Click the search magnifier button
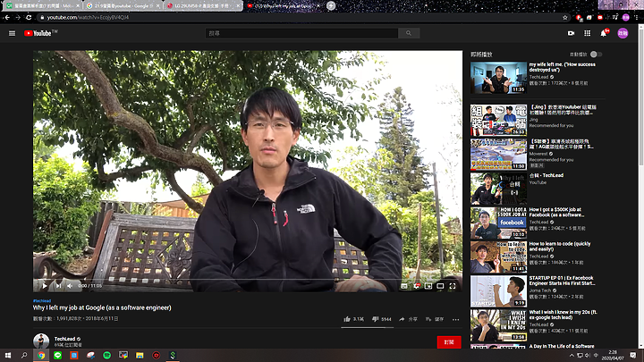 coord(409,33)
